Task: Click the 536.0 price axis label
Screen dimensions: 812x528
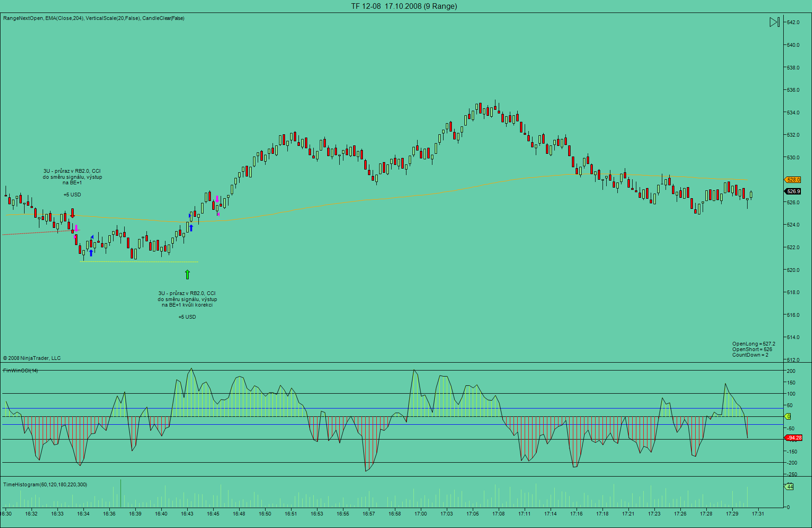Action: 793,90
